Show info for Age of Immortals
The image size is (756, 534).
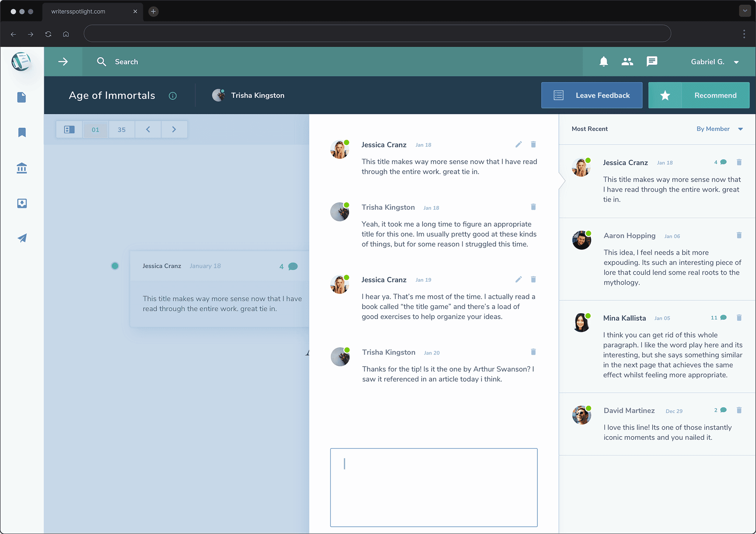click(173, 96)
